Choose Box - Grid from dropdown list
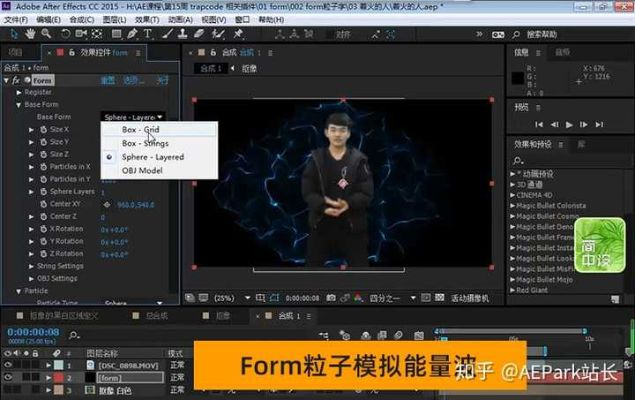 [140, 129]
